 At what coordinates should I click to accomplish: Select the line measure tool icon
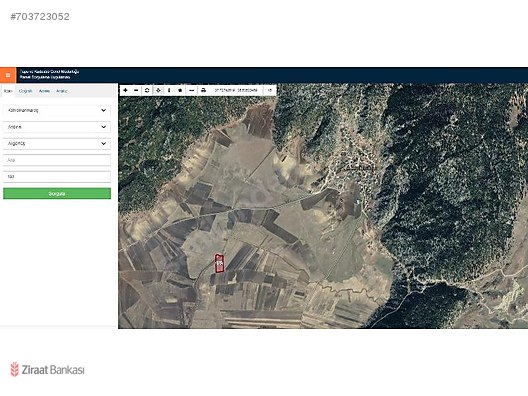pyautogui.click(x=192, y=90)
